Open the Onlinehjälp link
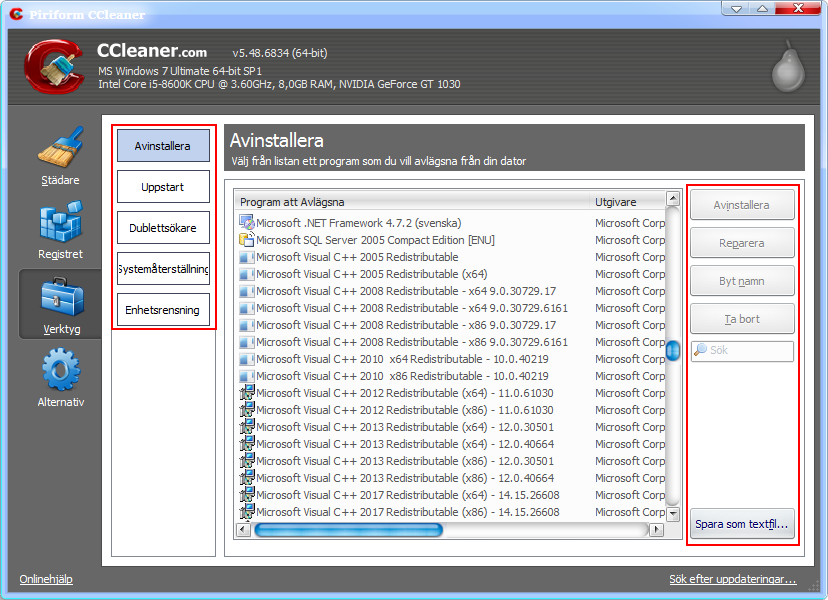Screen dimensions: 828x600 point(46,579)
